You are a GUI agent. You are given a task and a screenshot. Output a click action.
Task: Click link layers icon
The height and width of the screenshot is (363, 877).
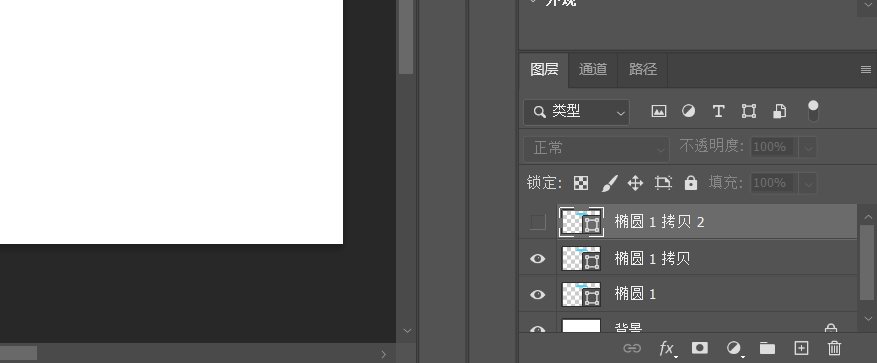[x=632, y=348]
